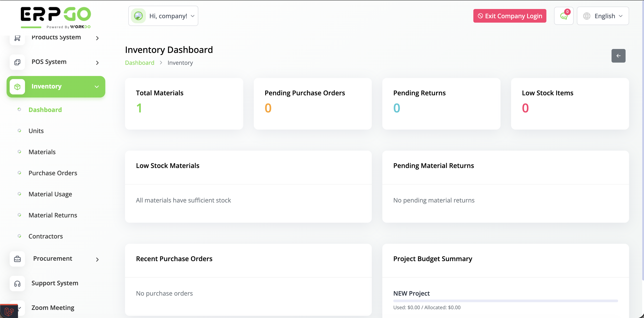Viewport: 644px width, 318px height.
Task: Click the globe language icon
Action: [587, 16]
